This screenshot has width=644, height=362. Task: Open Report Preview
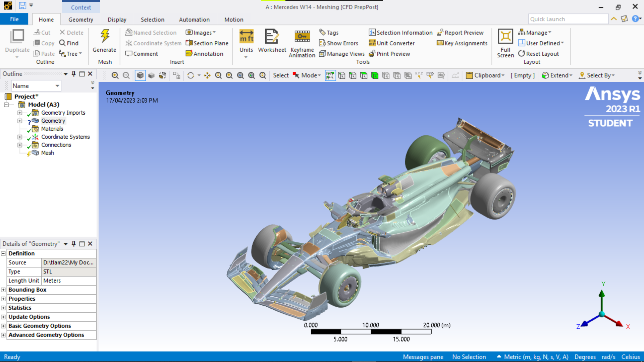tap(460, 33)
